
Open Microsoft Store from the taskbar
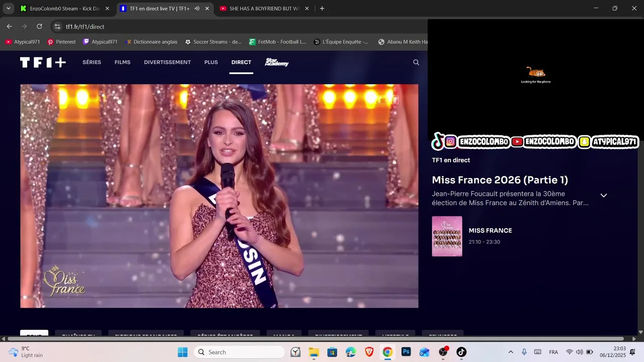coord(332,352)
